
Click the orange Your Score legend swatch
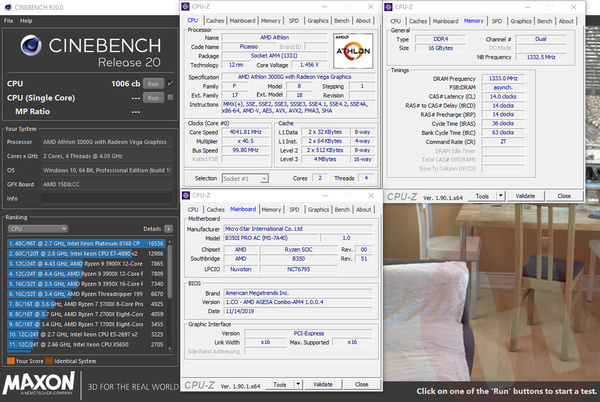pyautogui.click(x=11, y=361)
